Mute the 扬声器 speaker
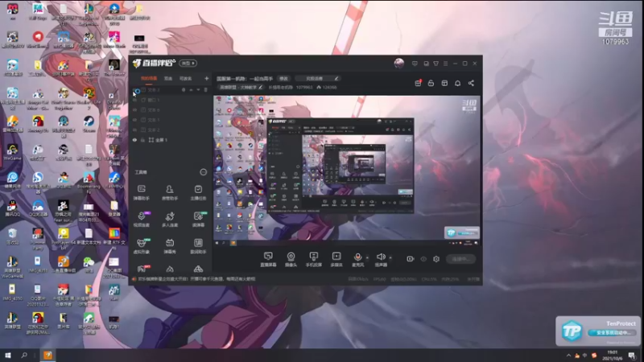This screenshot has height=362, width=644. click(381, 259)
